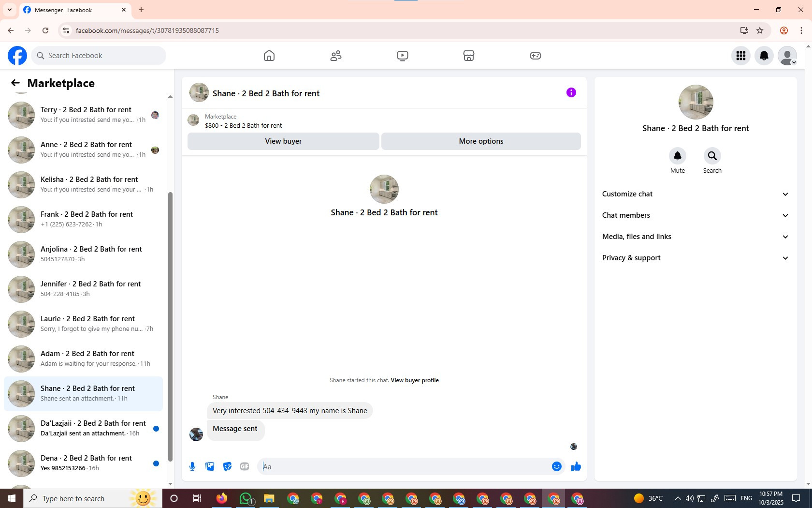Go back using the Marketplace back arrow
Image resolution: width=812 pixels, height=508 pixels.
point(15,83)
